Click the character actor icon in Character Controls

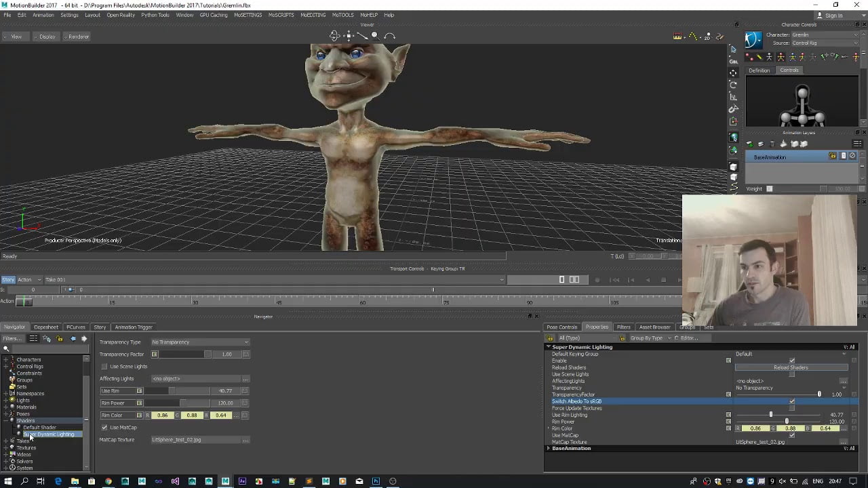click(753, 39)
